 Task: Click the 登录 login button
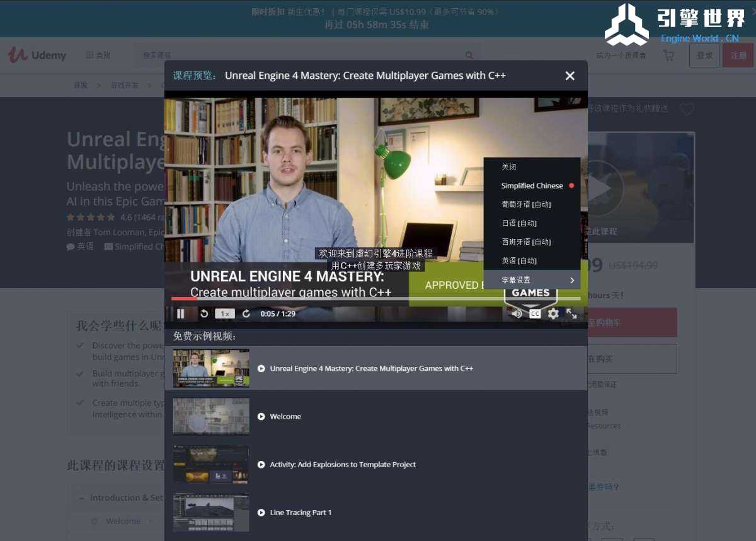[705, 55]
